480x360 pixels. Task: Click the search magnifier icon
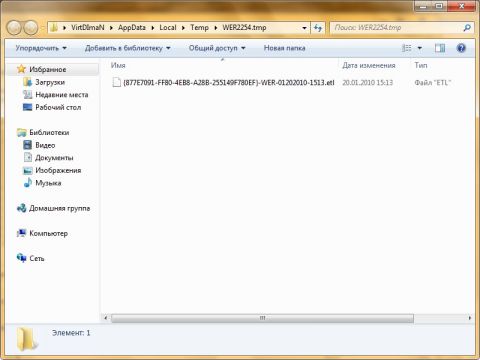[x=467, y=28]
